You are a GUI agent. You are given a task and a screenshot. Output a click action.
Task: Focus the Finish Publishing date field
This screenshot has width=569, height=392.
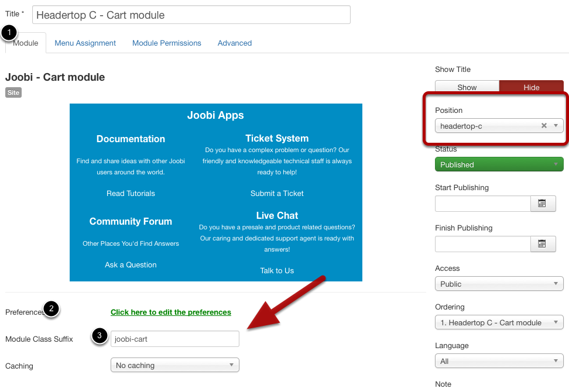(483, 244)
